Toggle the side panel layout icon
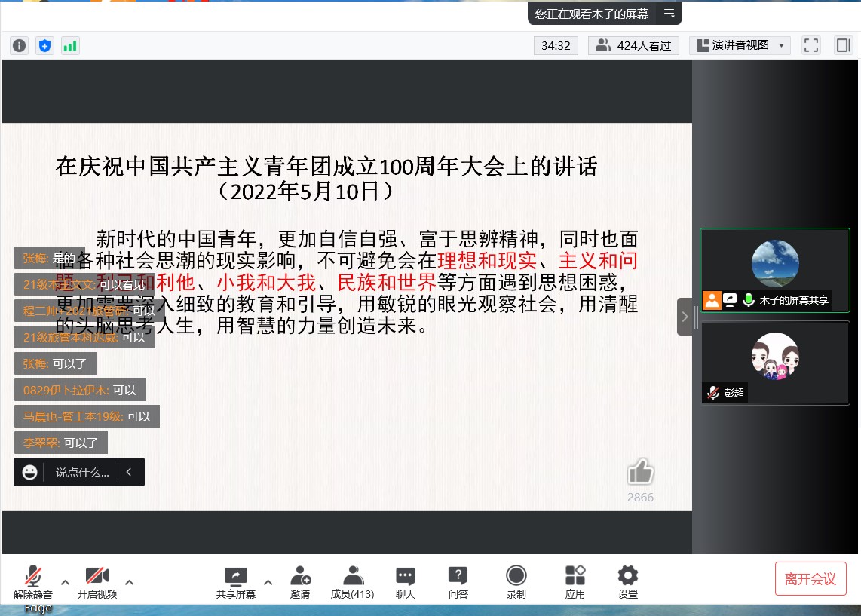Viewport: 861px width, 616px height. (843, 45)
